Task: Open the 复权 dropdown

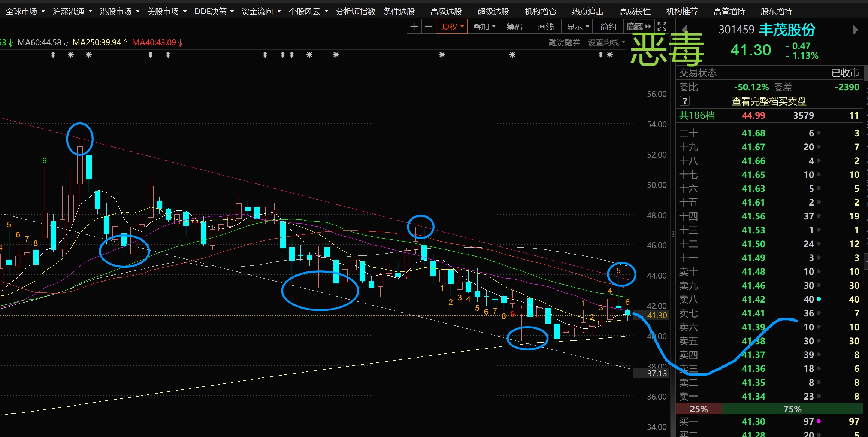Action: 452,27
